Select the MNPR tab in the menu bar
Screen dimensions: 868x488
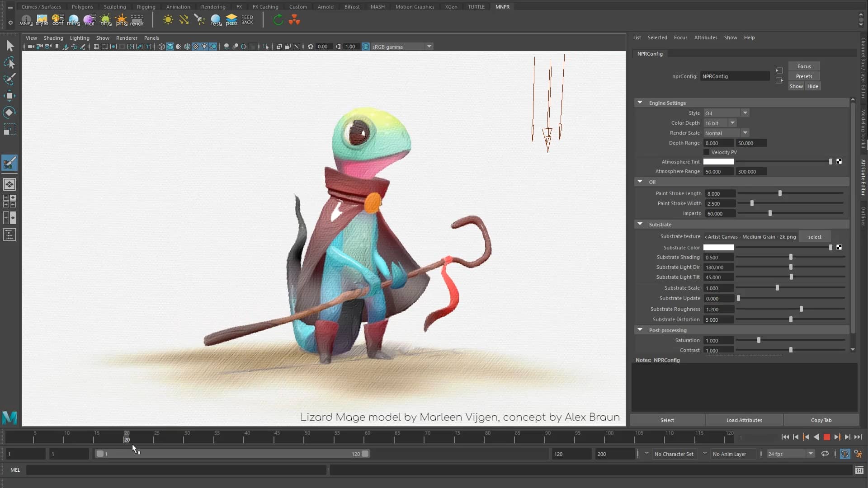[x=503, y=7]
